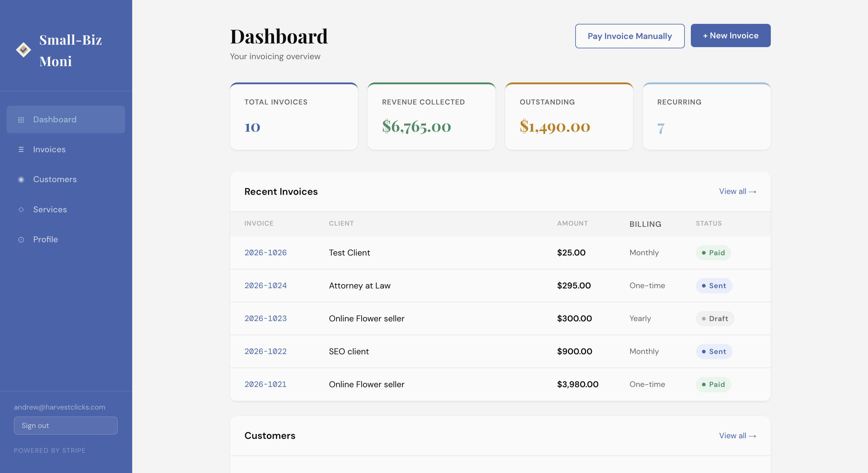Select the Outstanding amount card
This screenshot has height=473, width=868.
coord(569,116)
